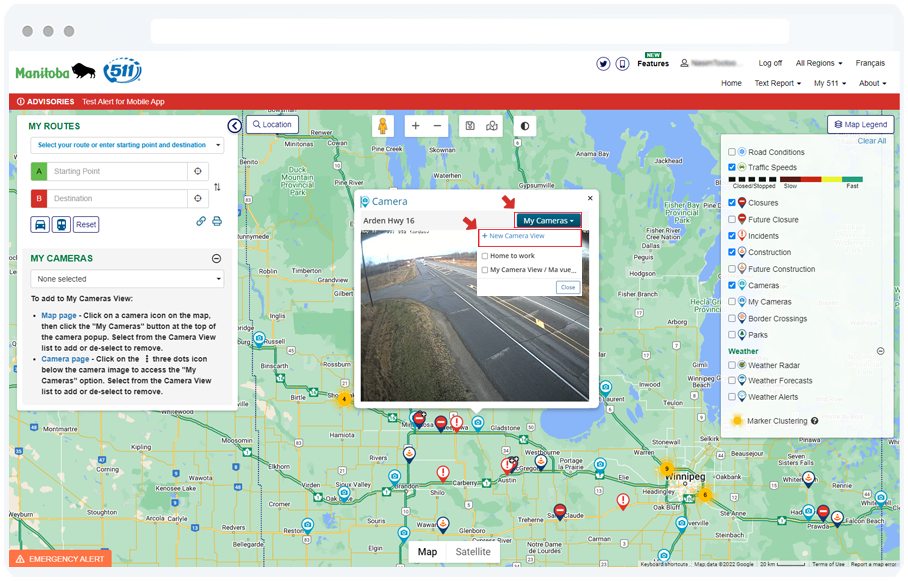Switch to Français language
908x581 pixels.
tap(870, 63)
